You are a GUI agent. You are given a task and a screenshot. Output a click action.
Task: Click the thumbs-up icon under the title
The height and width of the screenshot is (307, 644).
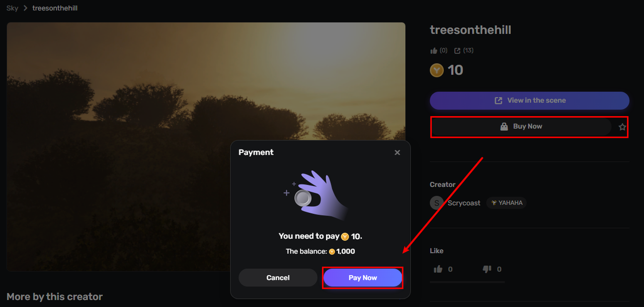point(434,51)
